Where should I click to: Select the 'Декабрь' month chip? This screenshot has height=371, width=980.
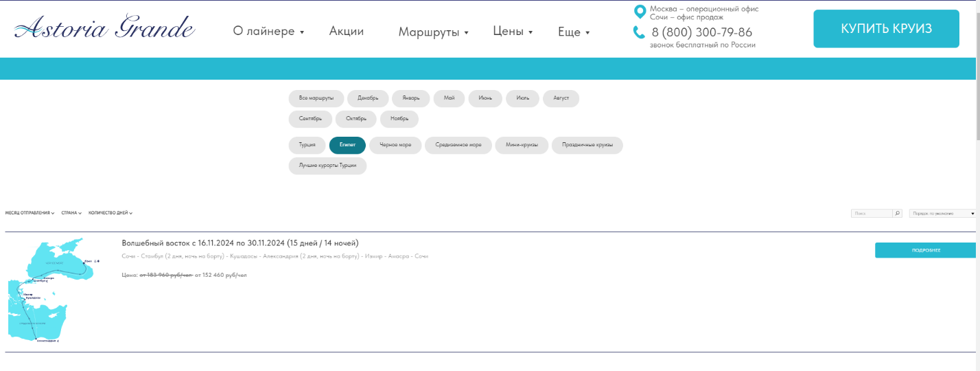(368, 98)
